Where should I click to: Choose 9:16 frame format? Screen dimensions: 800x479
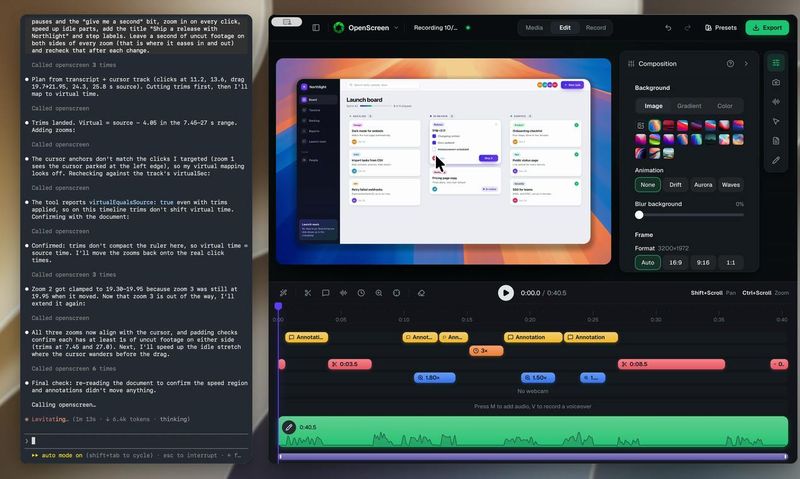pyautogui.click(x=703, y=263)
